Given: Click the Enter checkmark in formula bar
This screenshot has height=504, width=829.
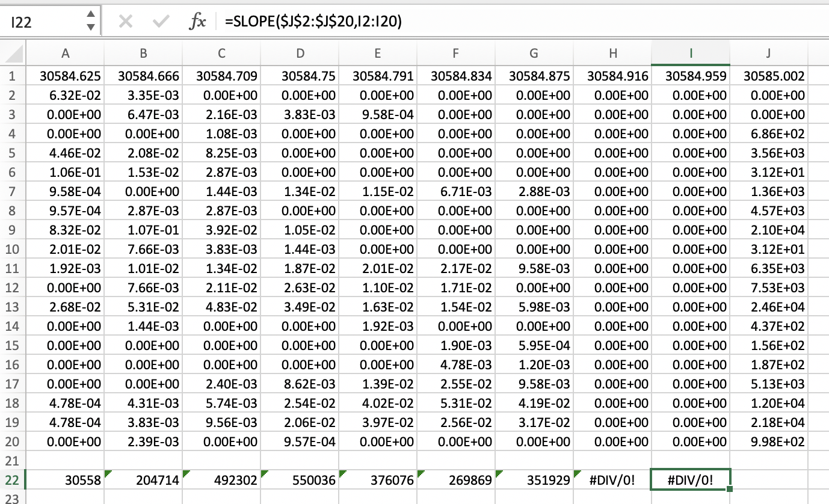Looking at the screenshot, I should [x=161, y=22].
